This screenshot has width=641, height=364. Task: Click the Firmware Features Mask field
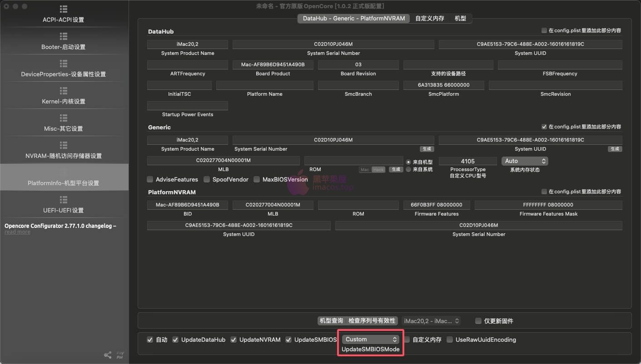[x=548, y=205]
